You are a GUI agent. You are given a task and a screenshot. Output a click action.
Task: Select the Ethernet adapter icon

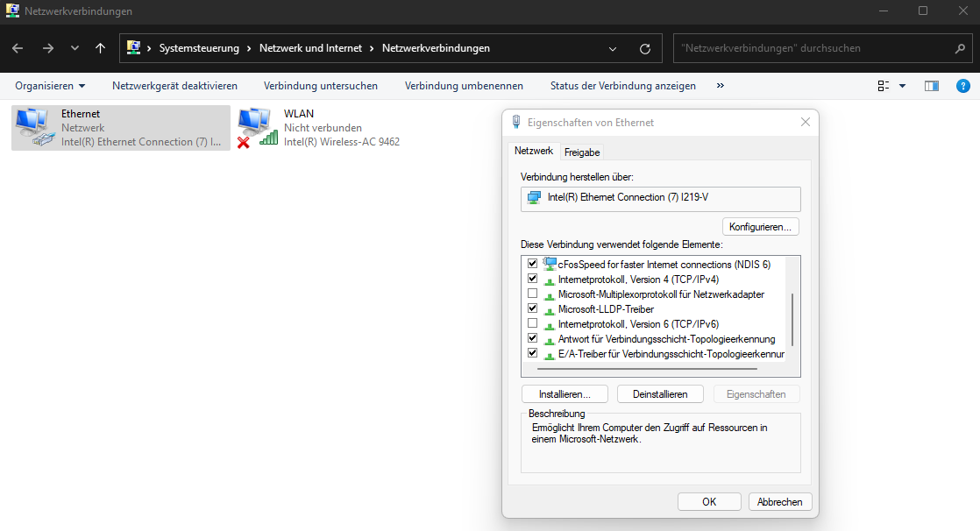33,127
